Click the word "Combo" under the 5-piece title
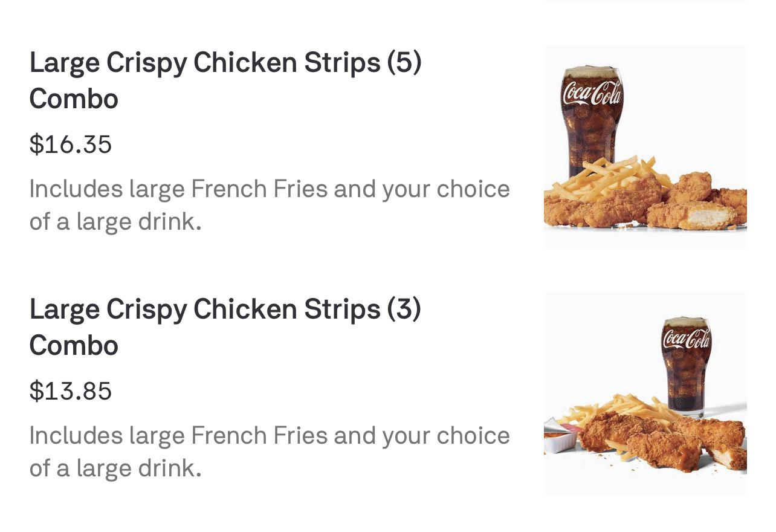Viewport: 776px width, 532px height. [x=74, y=99]
